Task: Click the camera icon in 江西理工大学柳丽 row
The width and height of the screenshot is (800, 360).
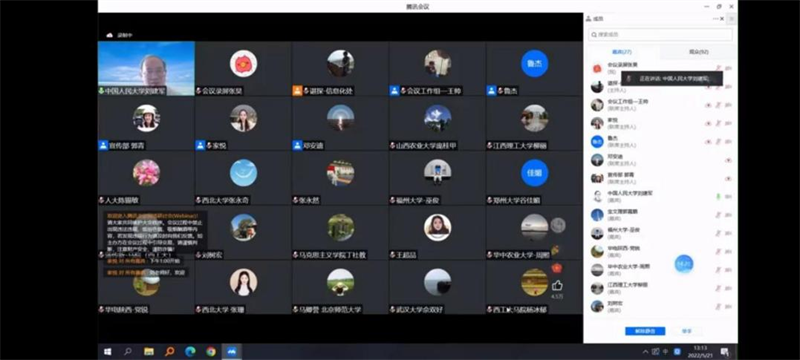Action: click(x=728, y=288)
